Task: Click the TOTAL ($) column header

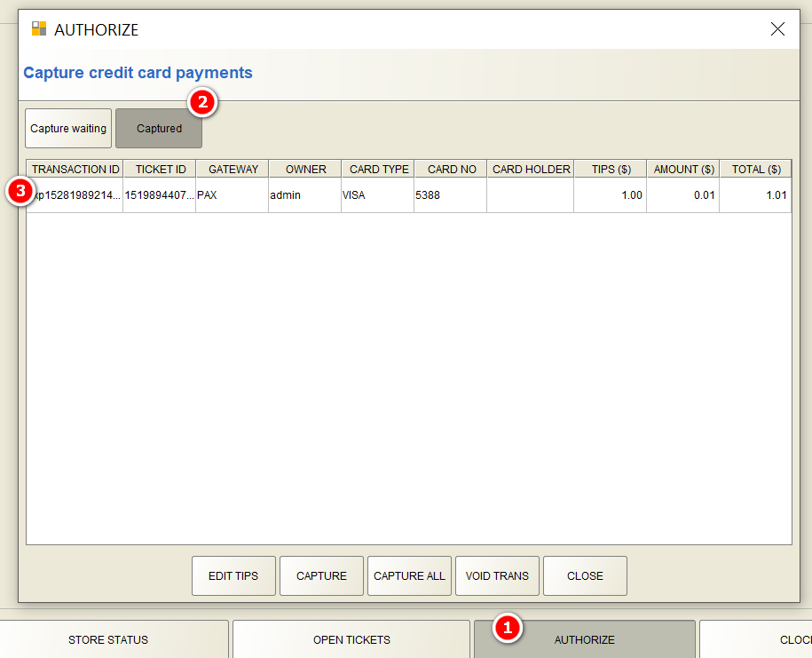Action: pos(756,170)
